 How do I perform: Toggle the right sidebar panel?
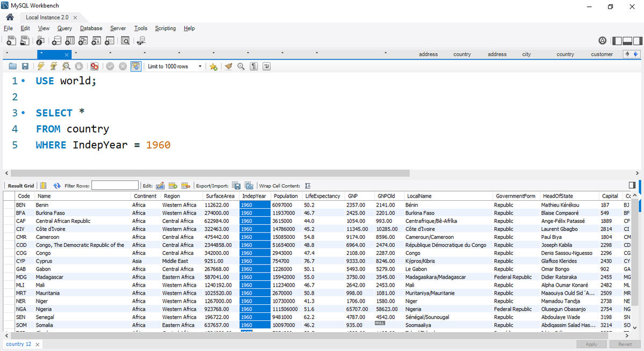click(x=638, y=41)
